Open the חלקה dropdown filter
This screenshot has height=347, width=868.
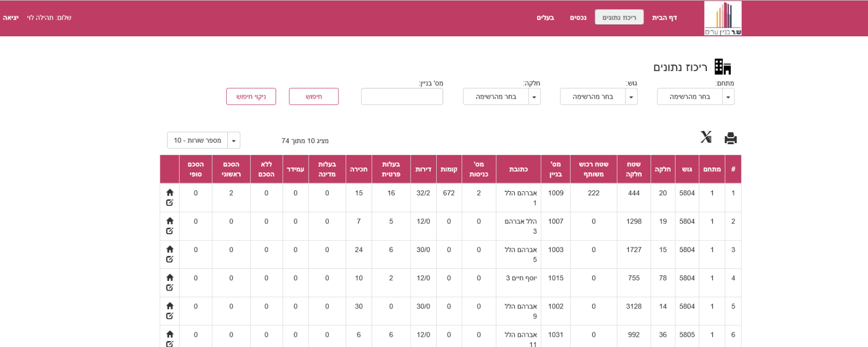coord(502,97)
